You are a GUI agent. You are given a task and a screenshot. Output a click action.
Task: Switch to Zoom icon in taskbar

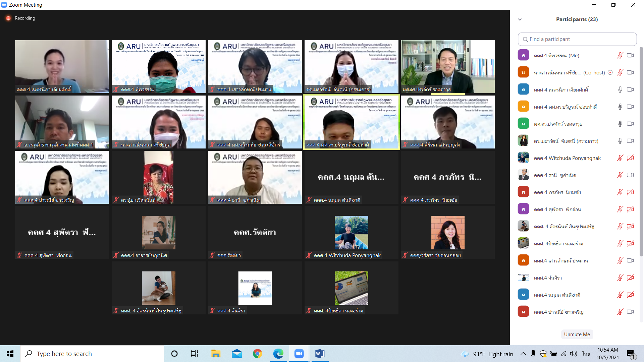click(299, 354)
